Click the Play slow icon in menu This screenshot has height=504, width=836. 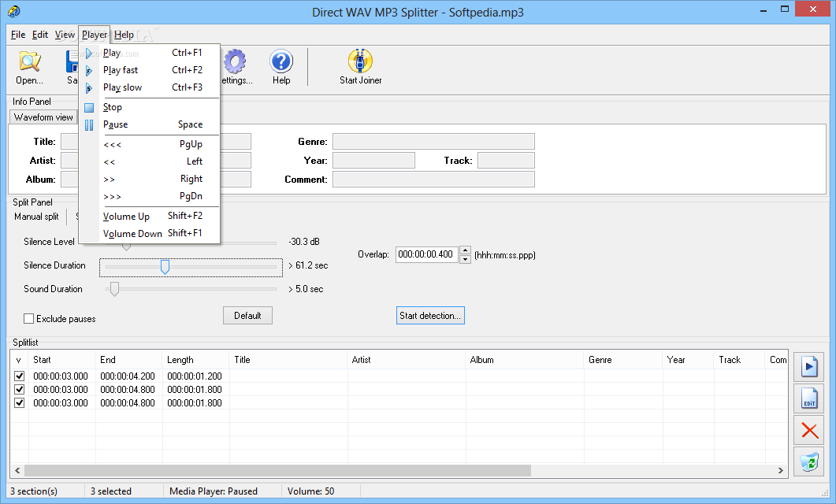89,88
